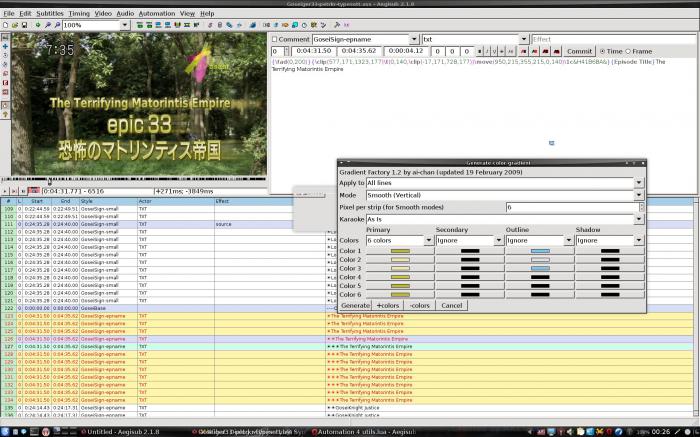Viewport: 700px width, 437px height.
Task: Open the Apply to All lines dropdown
Action: (639, 183)
